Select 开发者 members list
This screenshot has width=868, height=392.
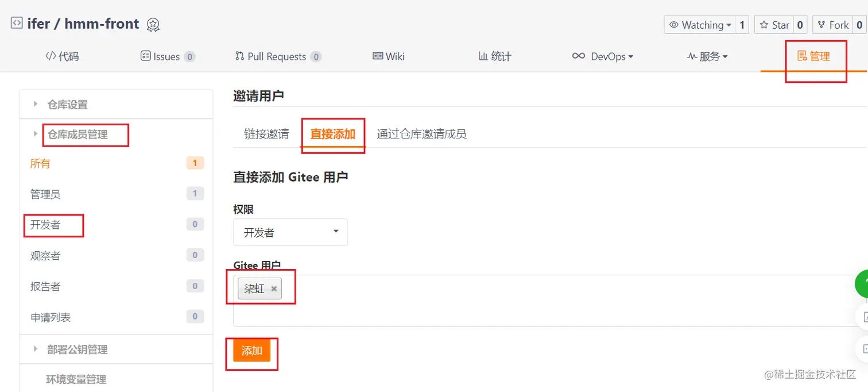tap(45, 225)
